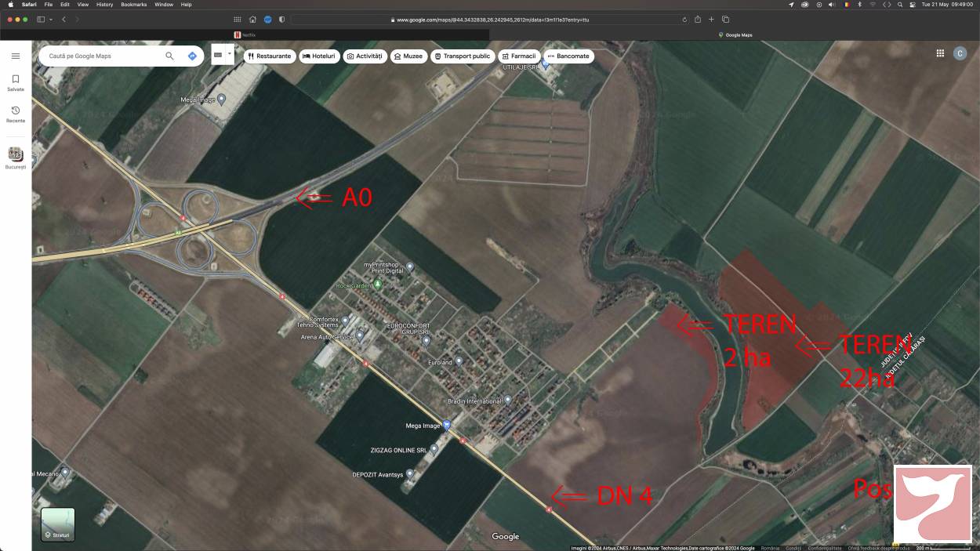Open the Safari share button
Viewport: 980px width, 551px height.
click(x=698, y=20)
